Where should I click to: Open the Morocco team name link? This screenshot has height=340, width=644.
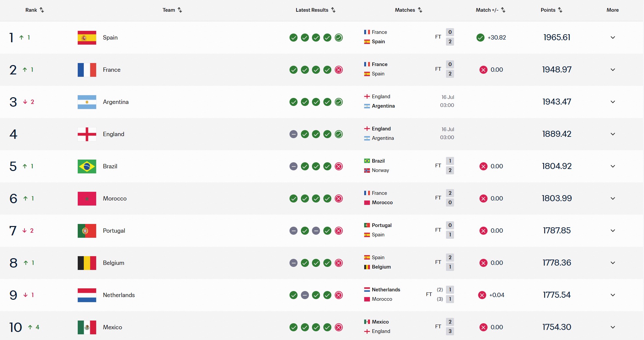pos(115,199)
